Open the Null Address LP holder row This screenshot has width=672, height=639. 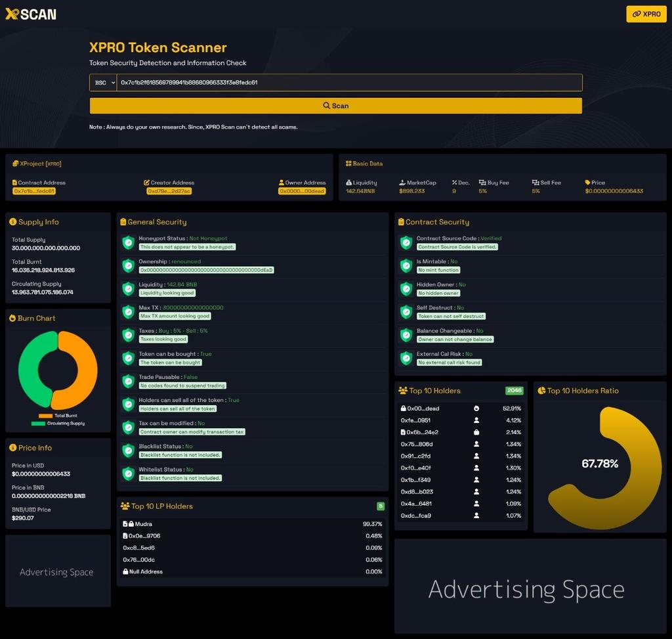[x=253, y=571]
